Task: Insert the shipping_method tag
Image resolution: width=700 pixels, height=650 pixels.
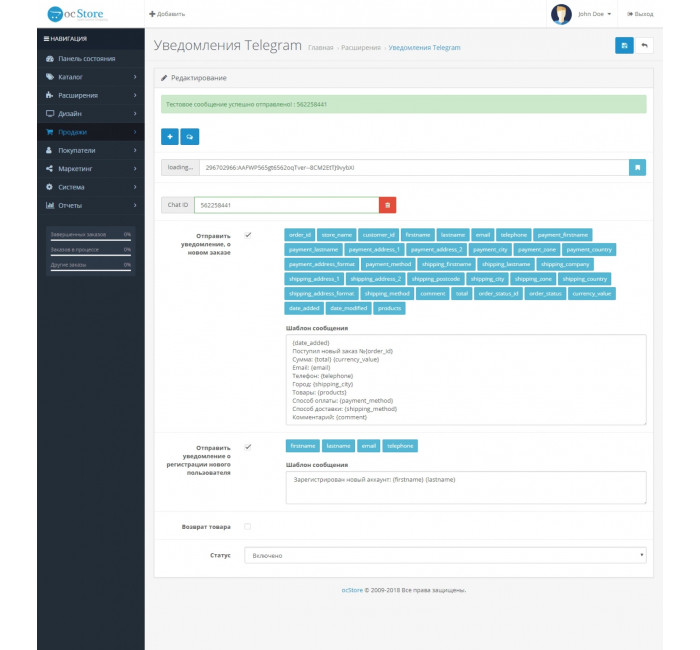Action: pos(387,294)
